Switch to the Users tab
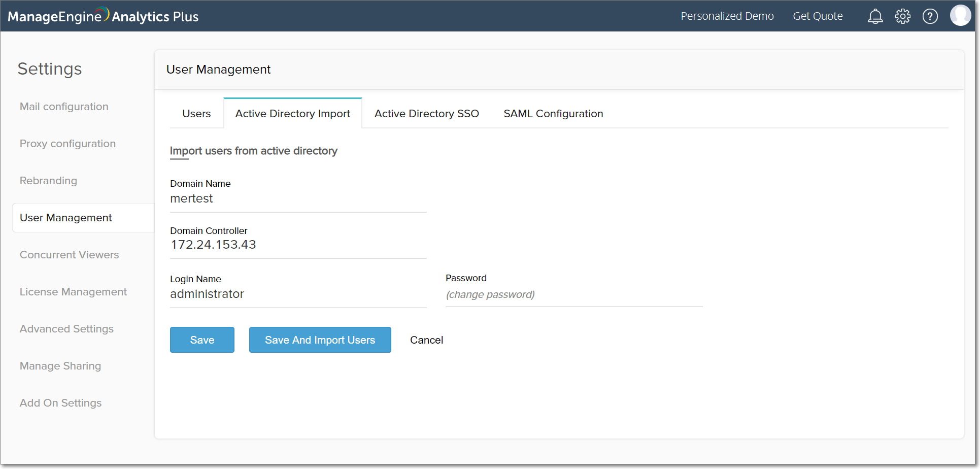 196,114
